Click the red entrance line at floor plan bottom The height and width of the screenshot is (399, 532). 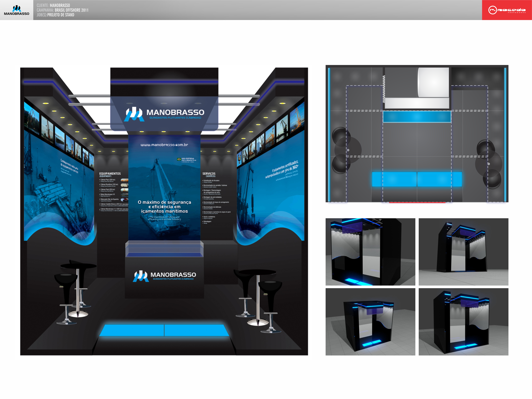[x=417, y=202]
